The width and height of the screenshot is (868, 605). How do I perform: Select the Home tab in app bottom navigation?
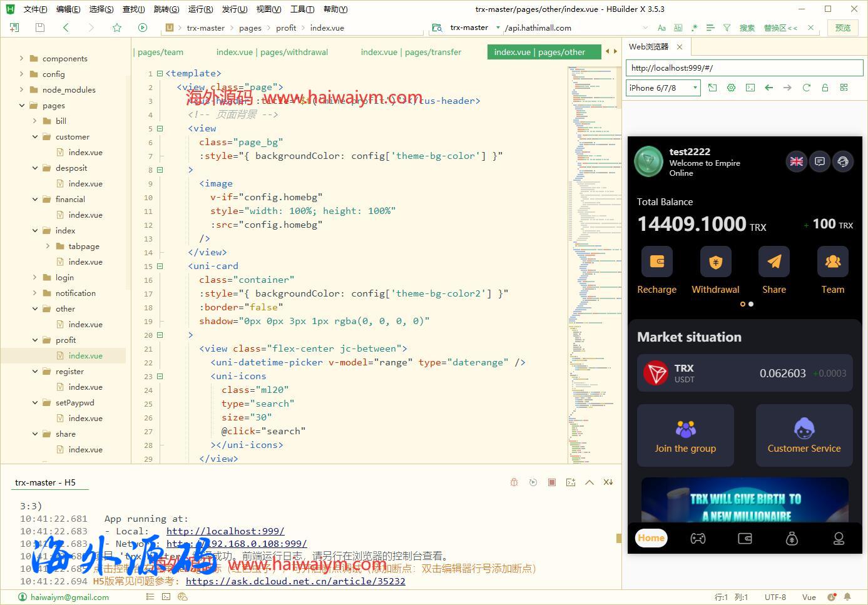click(651, 538)
